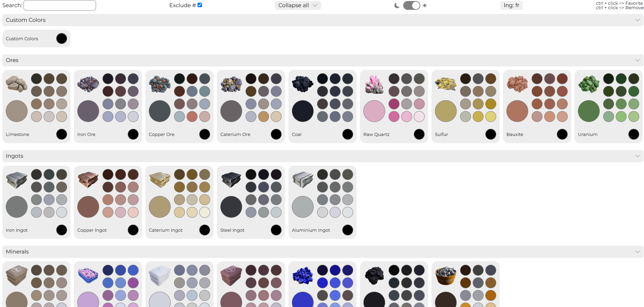Collapse the Custom Colors section
644x307 pixels.
coord(323,20)
